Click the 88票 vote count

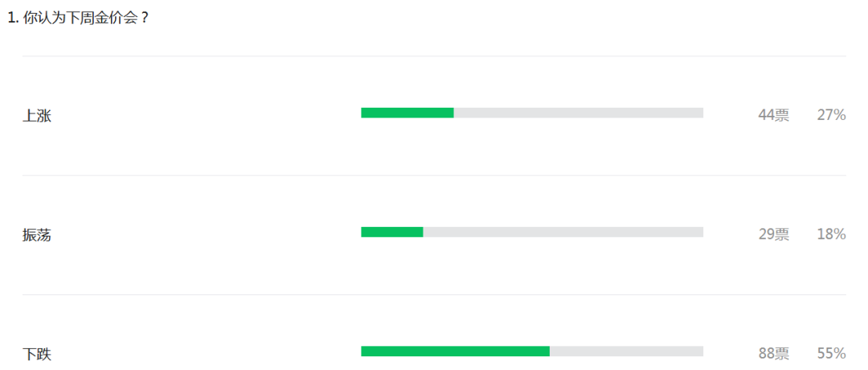pyautogui.click(x=774, y=354)
